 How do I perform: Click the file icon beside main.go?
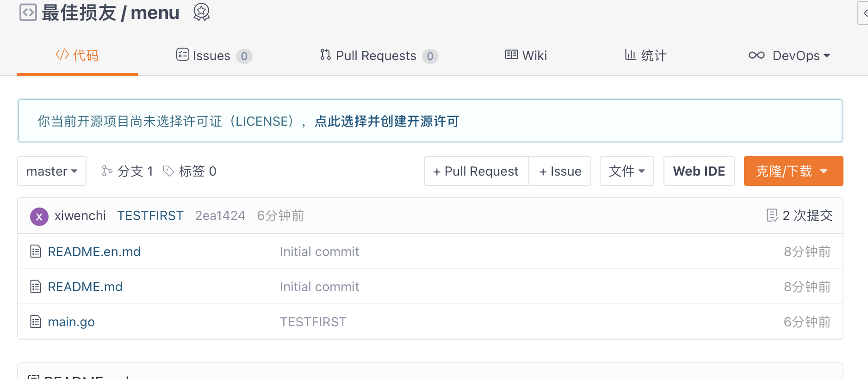36,322
